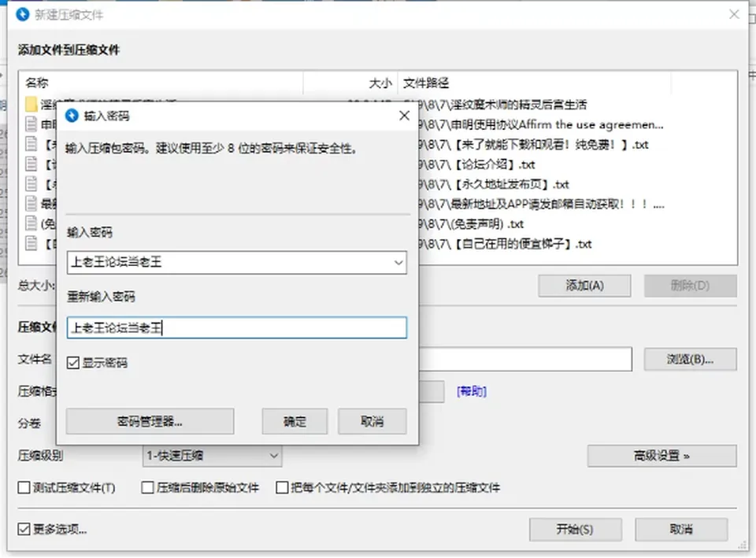756x558 pixels.
Task: Expand 高级设置 » advanced settings
Action: pyautogui.click(x=661, y=456)
